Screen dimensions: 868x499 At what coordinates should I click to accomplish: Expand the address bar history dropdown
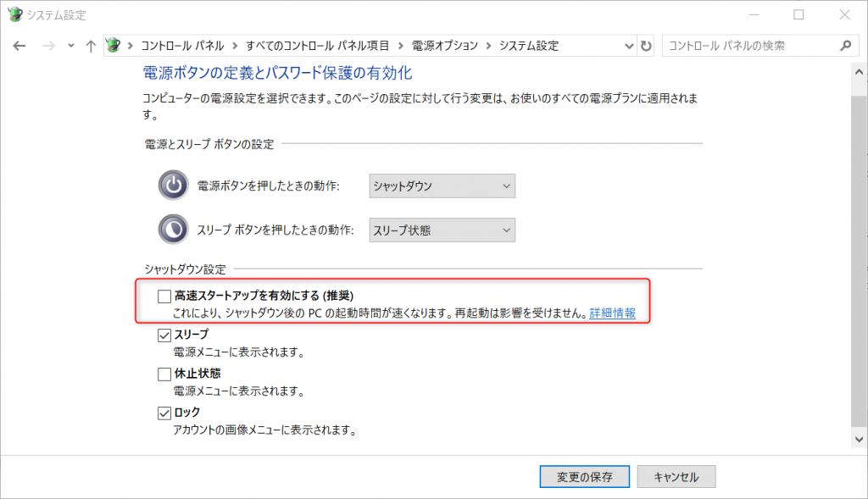tap(629, 46)
